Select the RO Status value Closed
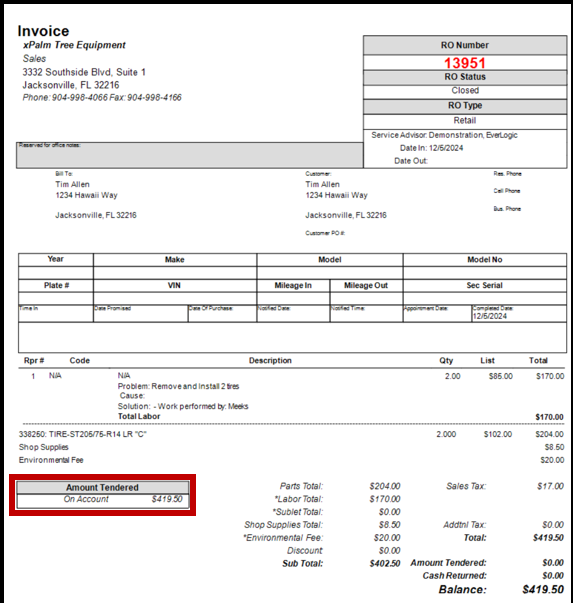This screenshot has width=573, height=603. pos(465,90)
